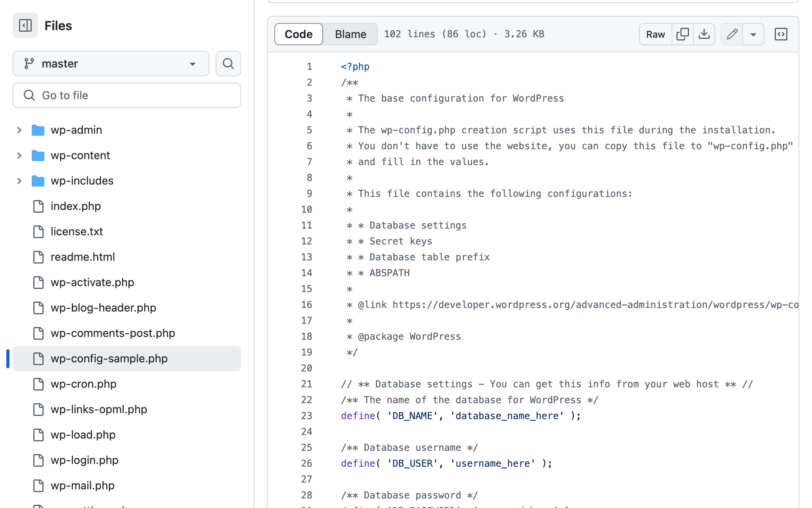This screenshot has height=508, width=812.
Task: Open wp-links-opml.php file
Action: 99,410
